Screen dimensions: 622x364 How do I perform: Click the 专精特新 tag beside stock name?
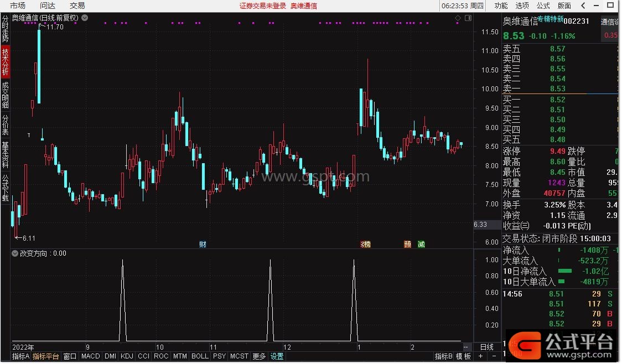(551, 19)
